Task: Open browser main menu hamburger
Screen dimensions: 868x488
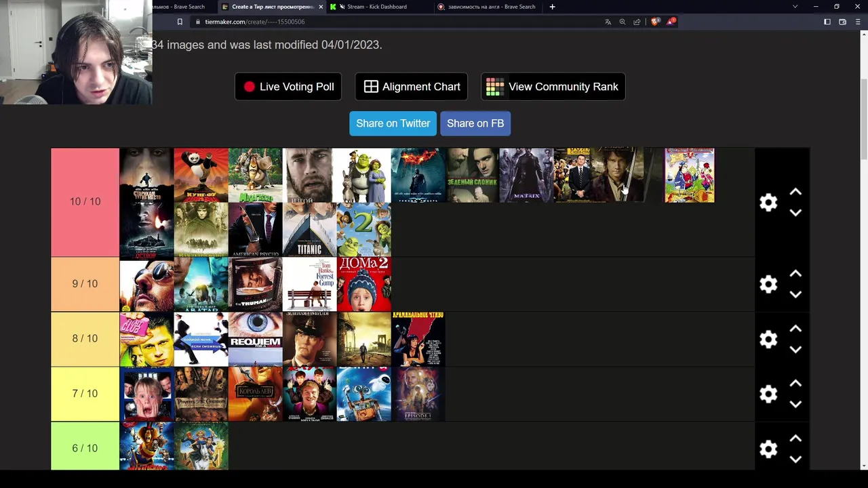Action: (857, 22)
